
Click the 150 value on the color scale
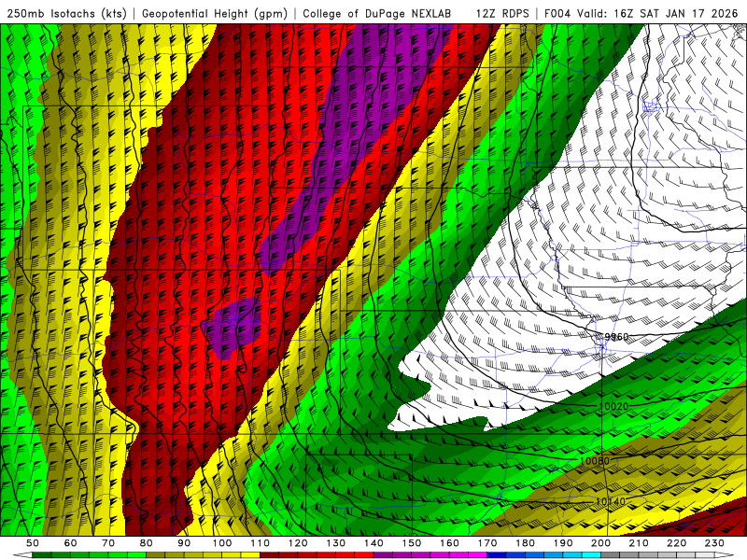(x=412, y=543)
